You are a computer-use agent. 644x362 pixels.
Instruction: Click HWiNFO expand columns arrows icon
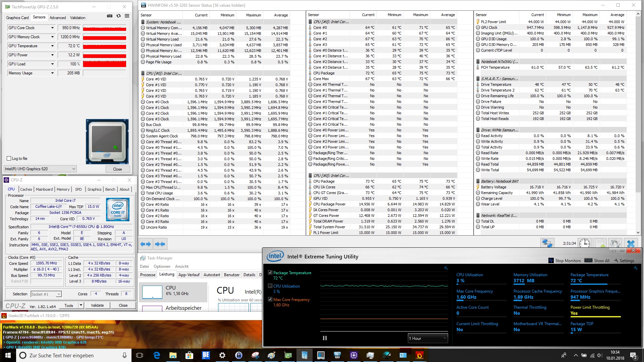click(x=146, y=244)
